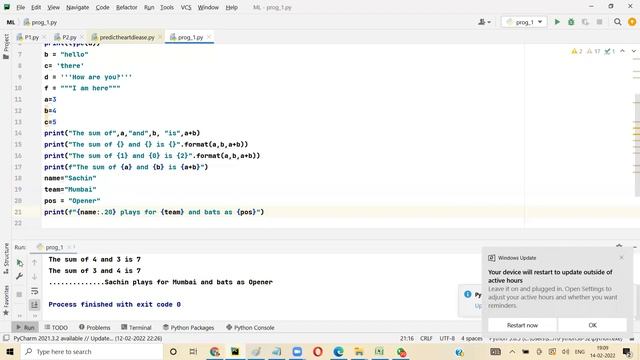Toggle scroll to end in Run console
640x360 pixels.
point(35,304)
